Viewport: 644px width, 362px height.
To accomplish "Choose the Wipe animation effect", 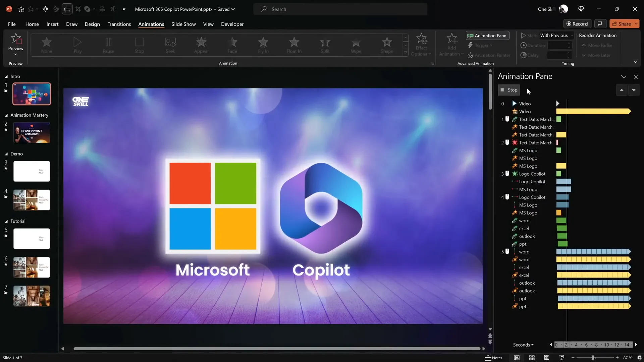I will 356,45.
